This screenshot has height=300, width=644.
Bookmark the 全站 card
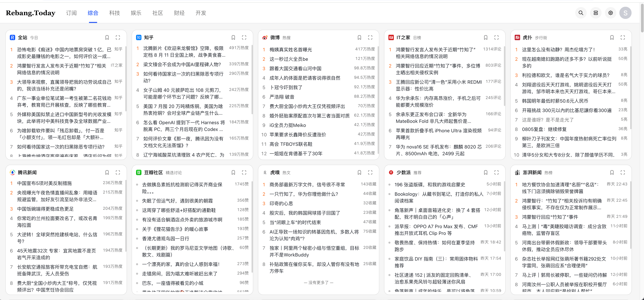107,37
